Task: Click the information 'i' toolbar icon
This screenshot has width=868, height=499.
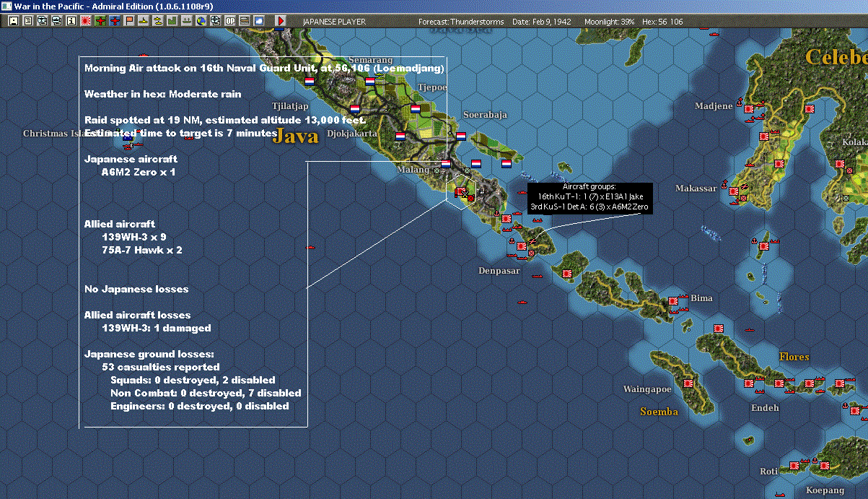Action: [x=71, y=21]
